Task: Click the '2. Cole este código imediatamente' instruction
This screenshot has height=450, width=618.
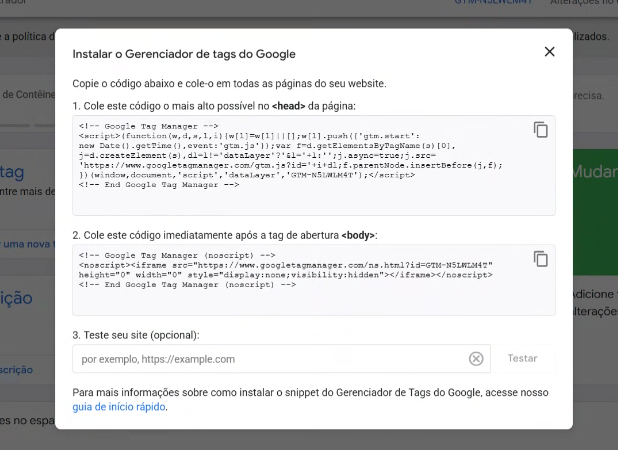Action: pyautogui.click(x=225, y=235)
